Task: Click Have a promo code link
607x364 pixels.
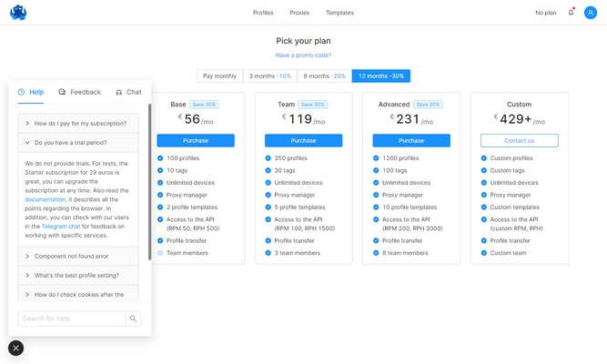Action: pos(304,56)
